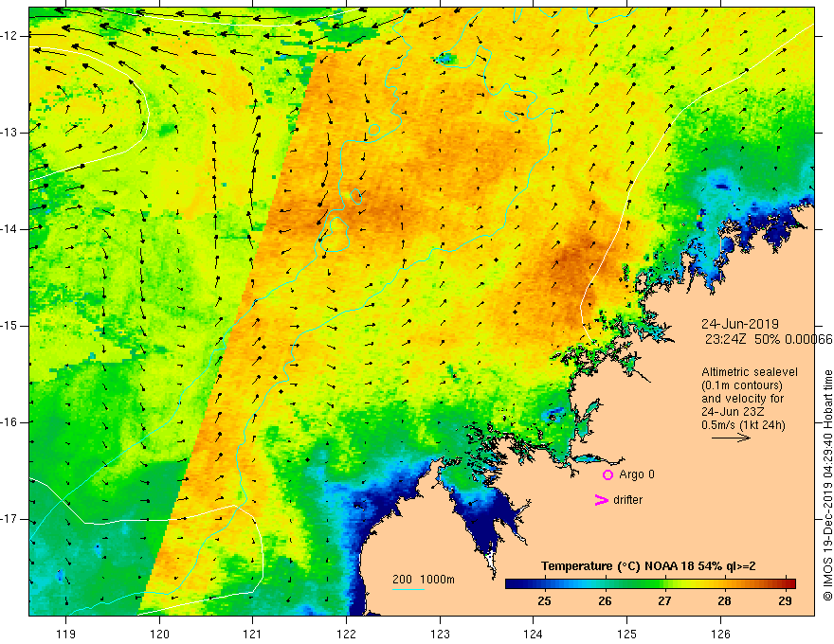The height and width of the screenshot is (644, 834).
Task: Click the latitude axis label -17
Action: point(9,519)
